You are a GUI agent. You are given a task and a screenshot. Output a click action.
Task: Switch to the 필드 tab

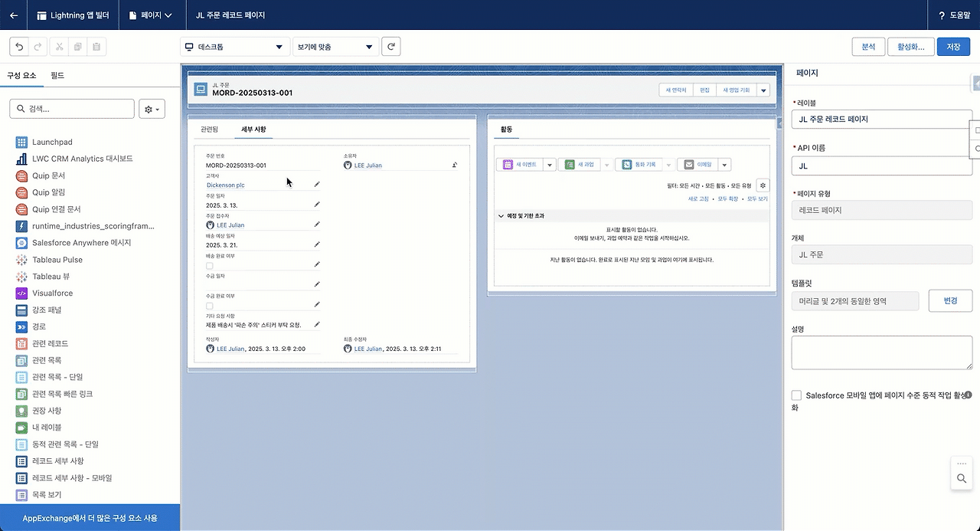[x=57, y=75]
